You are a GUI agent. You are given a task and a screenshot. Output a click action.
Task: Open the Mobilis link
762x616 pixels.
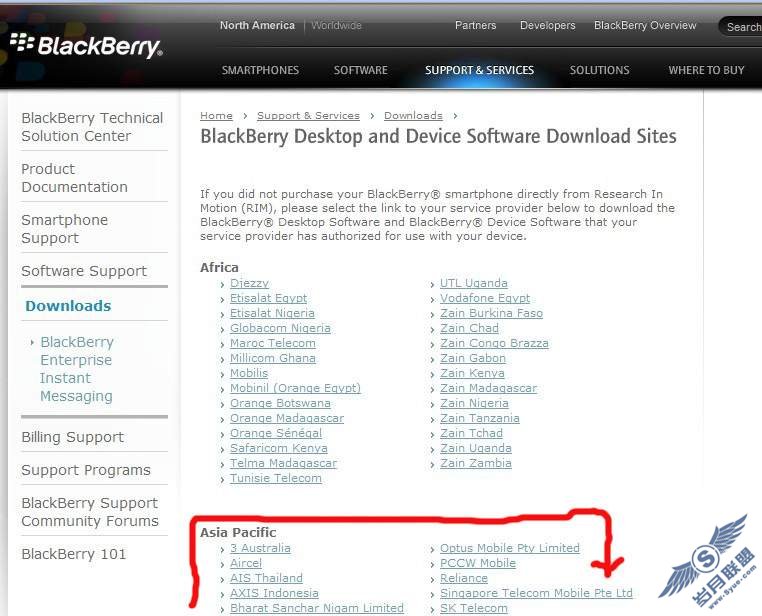click(249, 373)
